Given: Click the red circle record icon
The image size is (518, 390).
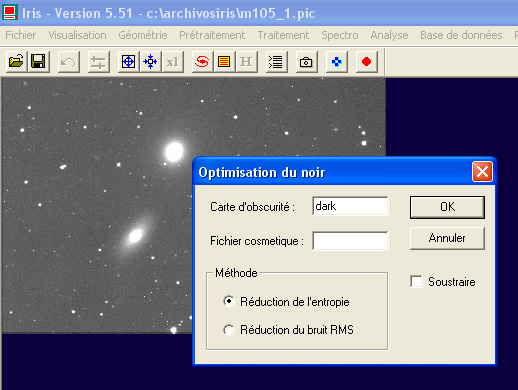Looking at the screenshot, I should 366,62.
